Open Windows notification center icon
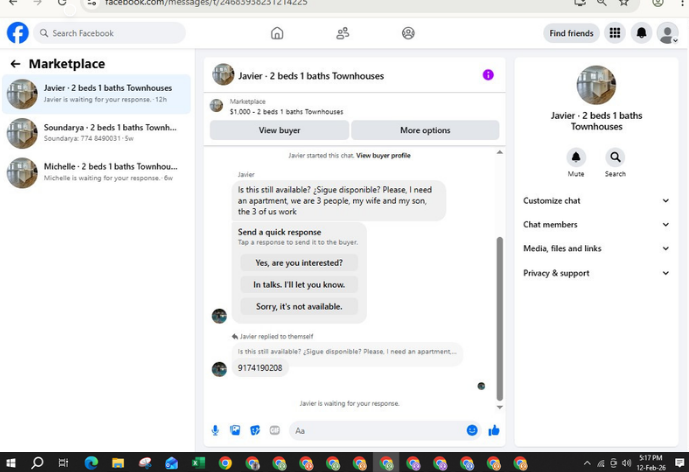This screenshot has width=689, height=472. point(679,463)
